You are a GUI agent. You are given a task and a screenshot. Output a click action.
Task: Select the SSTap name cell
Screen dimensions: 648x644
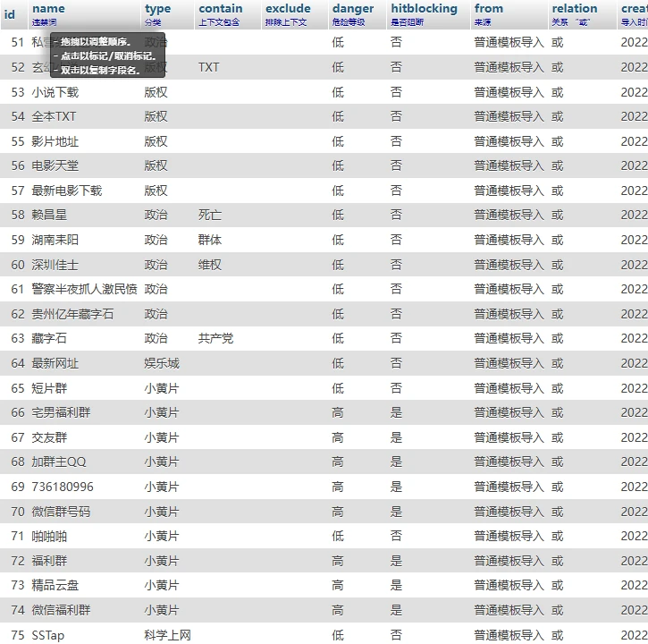coord(48,635)
